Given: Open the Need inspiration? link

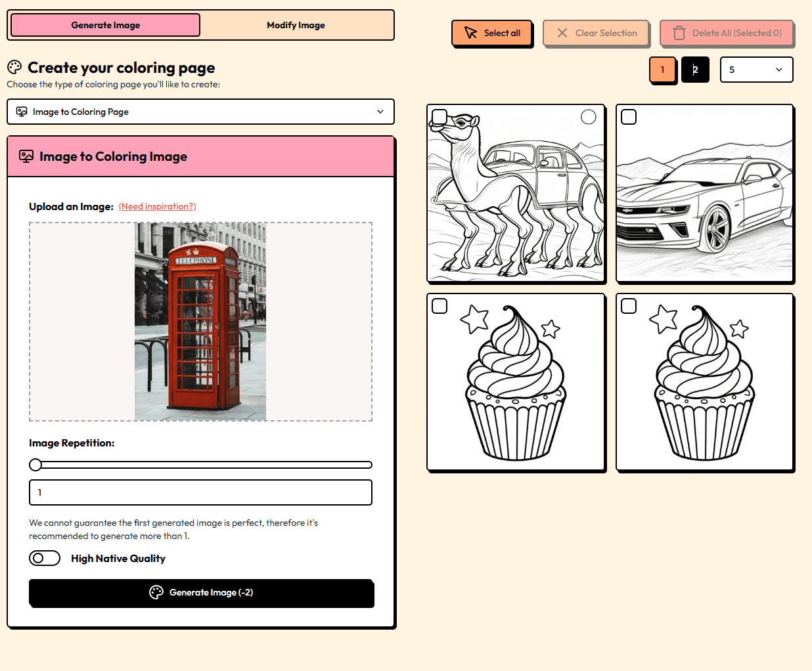Looking at the screenshot, I should coord(157,206).
